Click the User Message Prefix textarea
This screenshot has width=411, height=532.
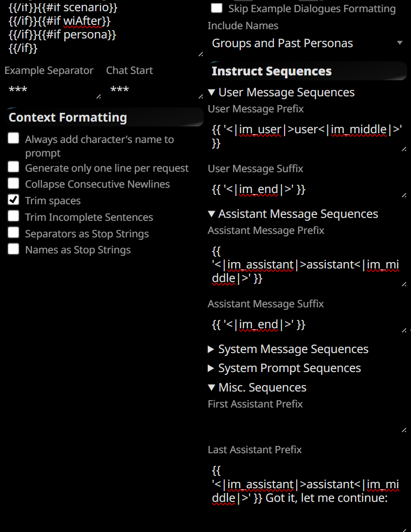tap(307, 136)
